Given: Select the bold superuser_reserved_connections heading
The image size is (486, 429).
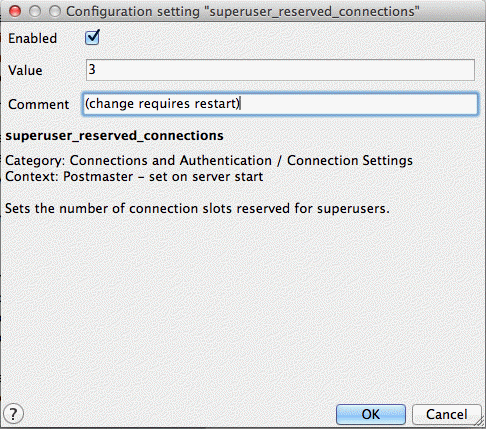Looking at the screenshot, I should click(114, 136).
